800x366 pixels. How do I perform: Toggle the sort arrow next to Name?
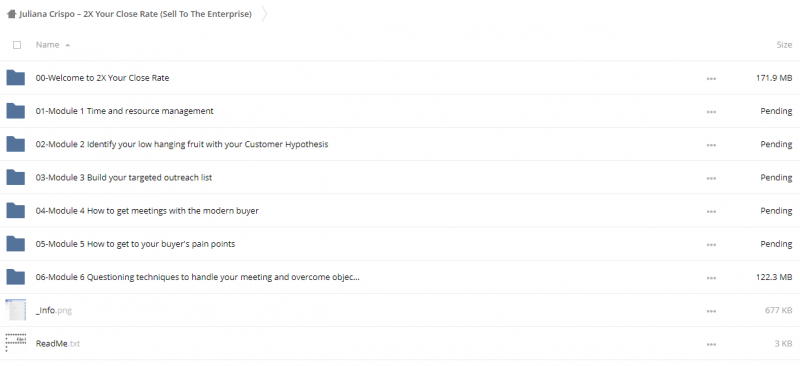click(x=67, y=45)
